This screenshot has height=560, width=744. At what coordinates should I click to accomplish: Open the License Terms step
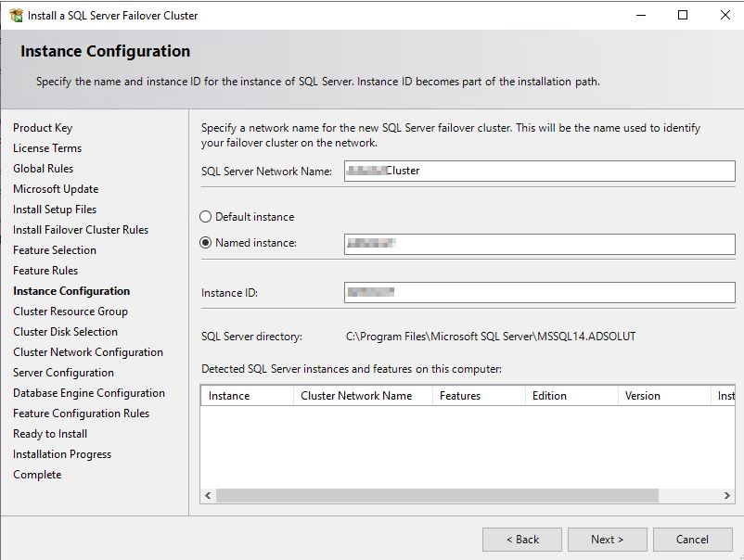tap(47, 148)
